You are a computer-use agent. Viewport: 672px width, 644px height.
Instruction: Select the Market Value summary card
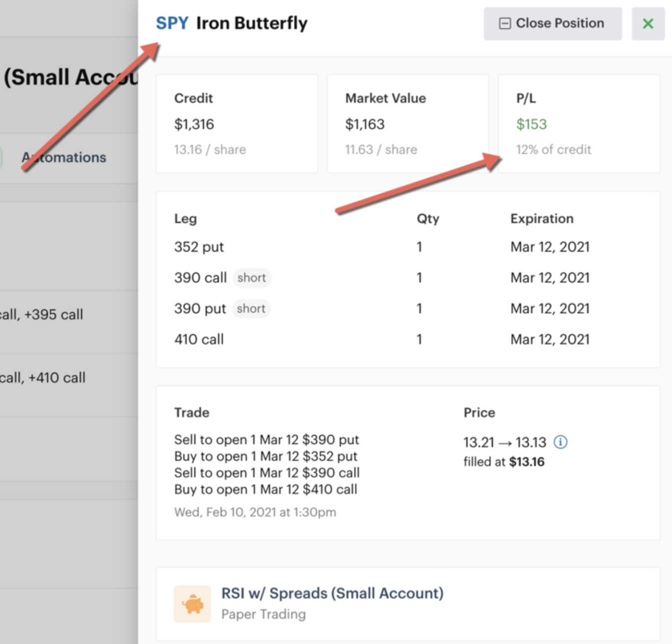407,124
